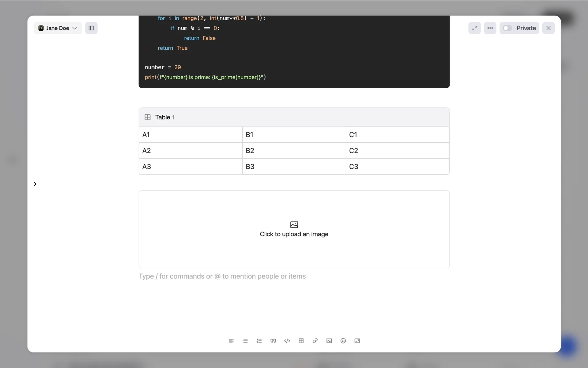Open the three-dot more options menu
The width and height of the screenshot is (588, 368).
490,28
